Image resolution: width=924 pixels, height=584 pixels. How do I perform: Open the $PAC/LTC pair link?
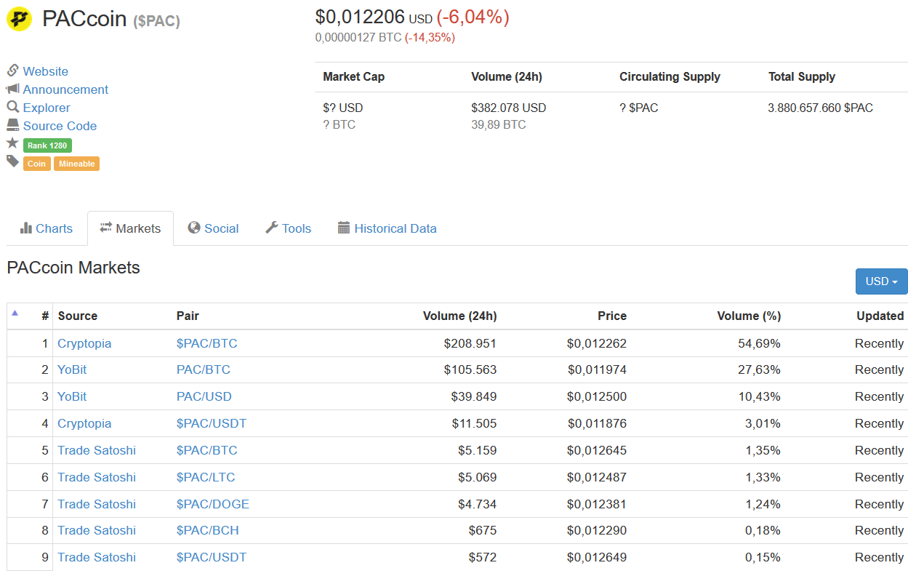(x=206, y=477)
